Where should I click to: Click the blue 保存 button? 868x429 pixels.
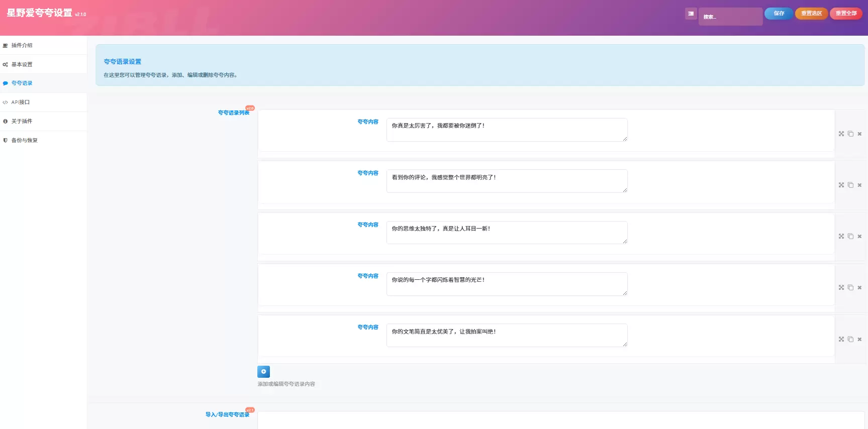pos(779,14)
